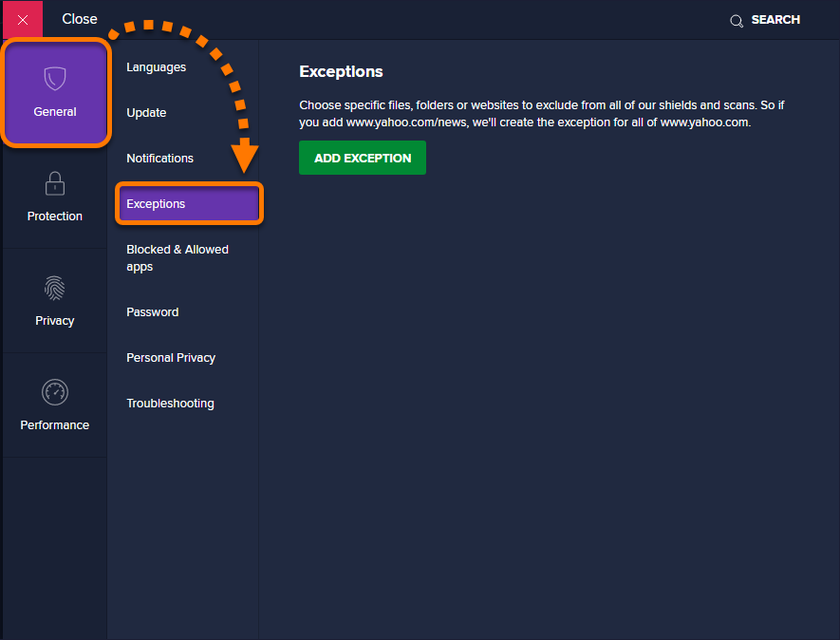840x640 pixels.
Task: Select the Update menu item
Action: tap(146, 113)
